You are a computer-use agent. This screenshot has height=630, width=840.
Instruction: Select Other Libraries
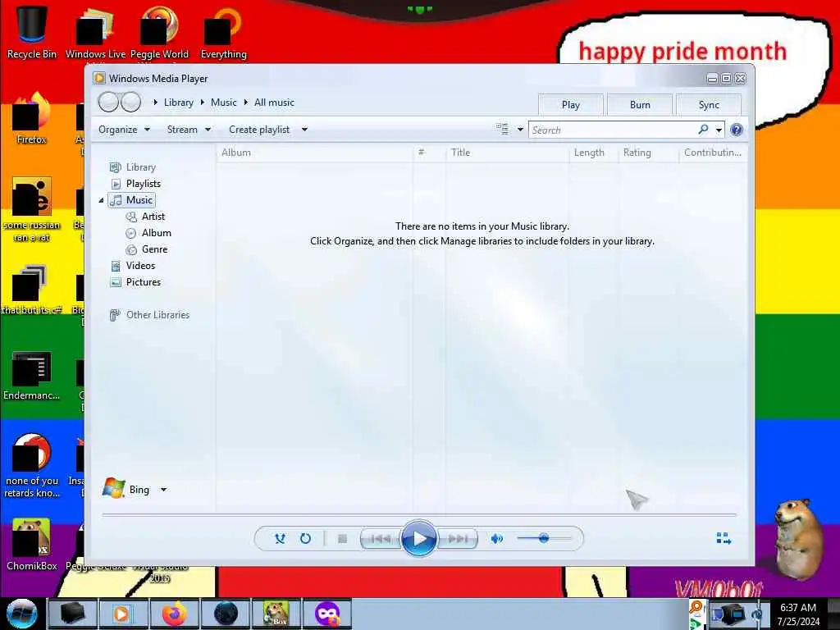[149, 315]
